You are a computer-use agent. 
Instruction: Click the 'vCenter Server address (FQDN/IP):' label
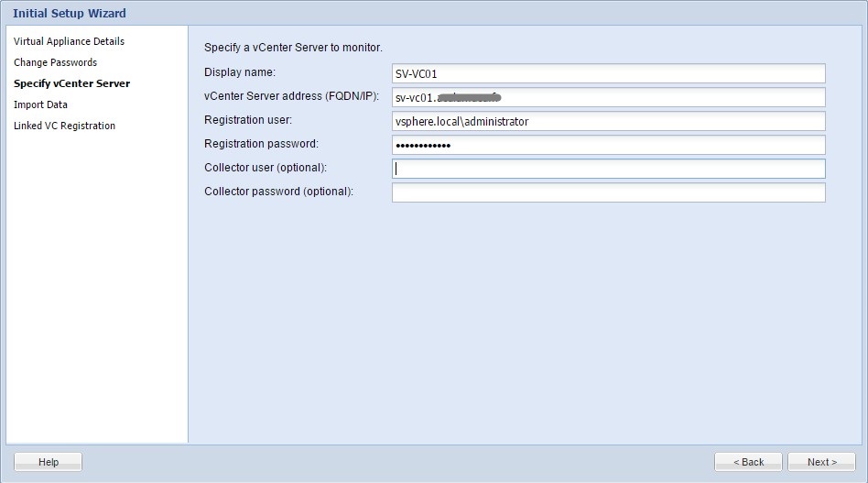click(292, 96)
